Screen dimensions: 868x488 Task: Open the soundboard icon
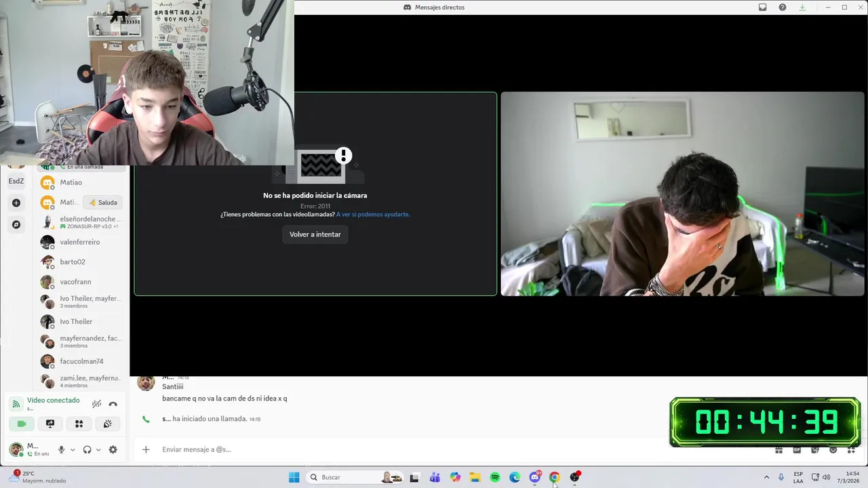click(107, 424)
